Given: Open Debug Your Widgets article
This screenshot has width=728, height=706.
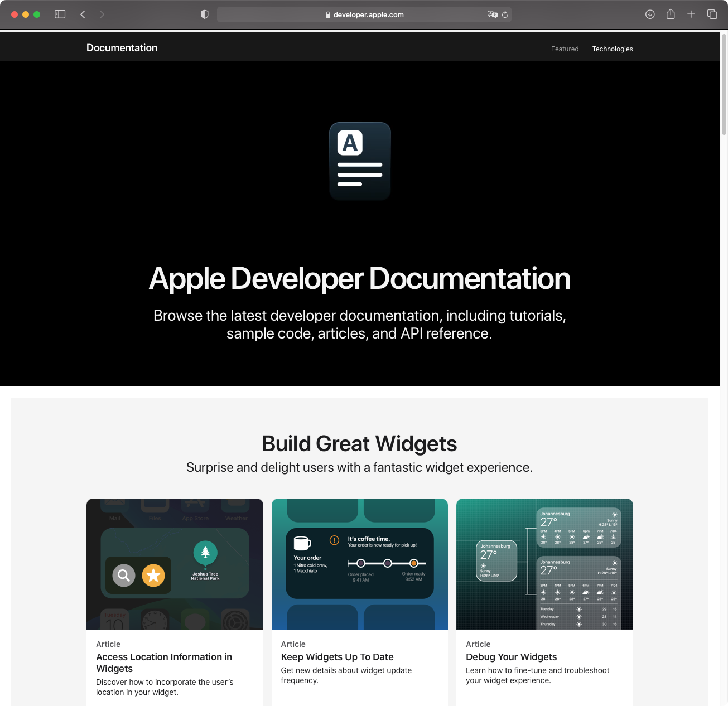Looking at the screenshot, I should 512,657.
